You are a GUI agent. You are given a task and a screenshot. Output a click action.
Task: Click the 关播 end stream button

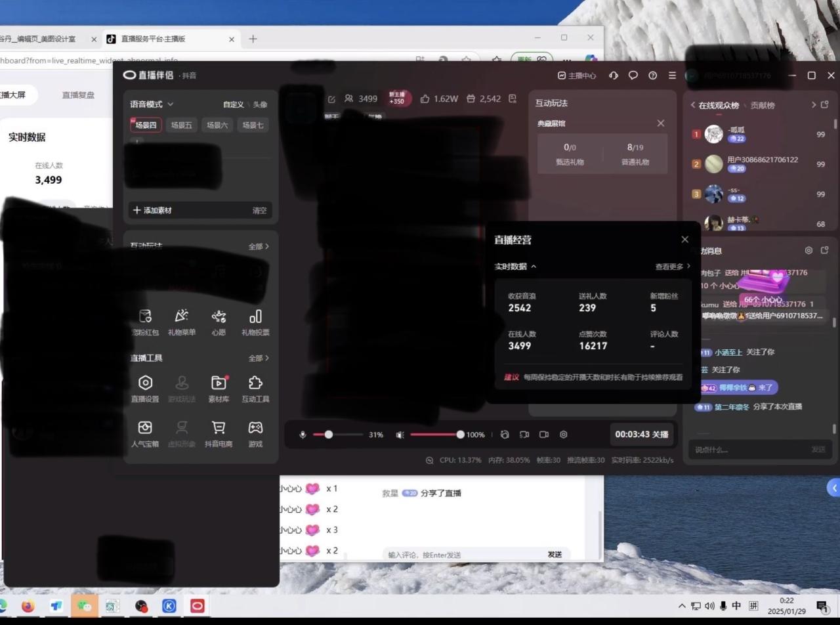[661, 435]
